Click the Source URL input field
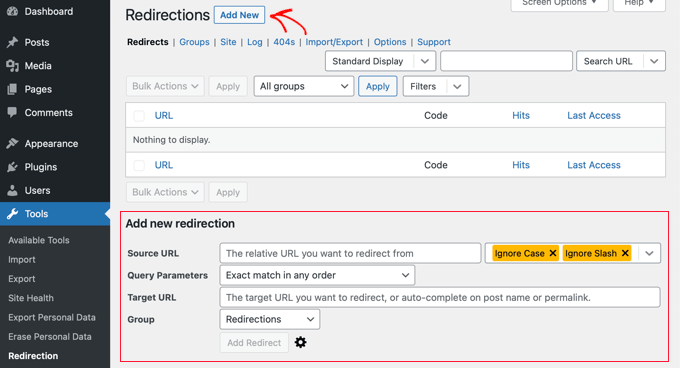Screen dimensions: 680x368 tap(350, 253)
